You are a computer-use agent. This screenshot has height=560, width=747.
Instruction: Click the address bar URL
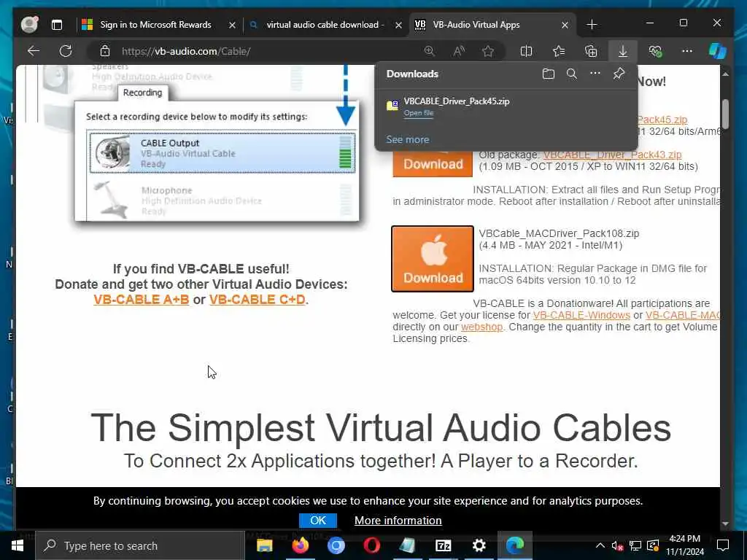pyautogui.click(x=186, y=52)
